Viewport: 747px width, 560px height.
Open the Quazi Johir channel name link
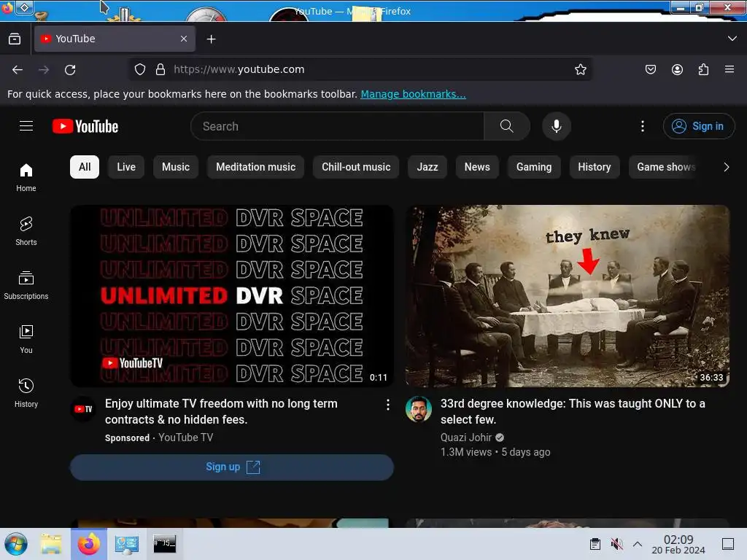tap(466, 437)
